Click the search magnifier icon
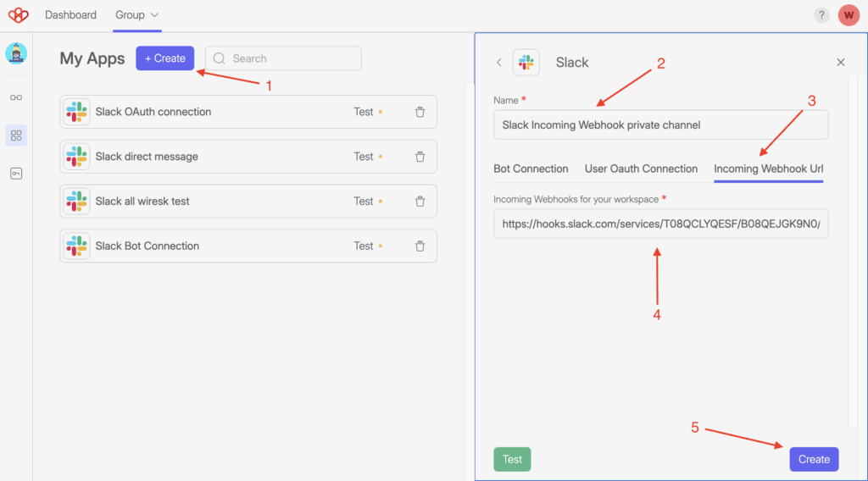Screen dimensions: 868x481 coord(220,58)
